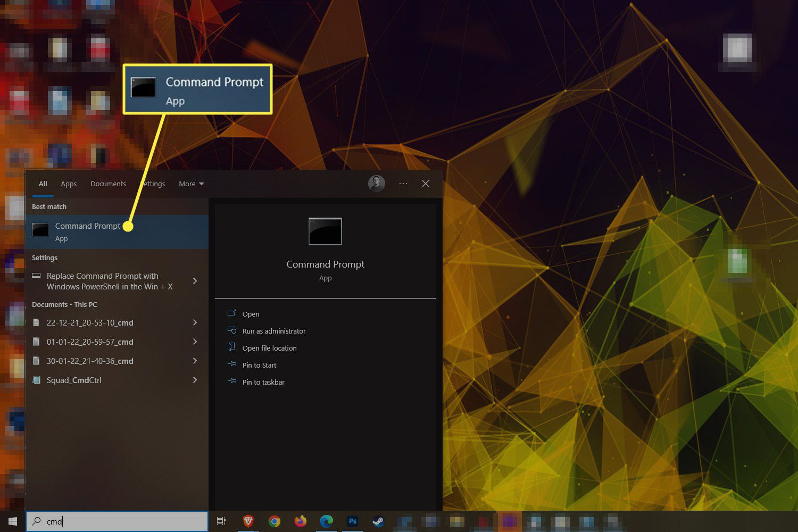798x532 pixels.
Task: Click Run as administrator
Action: [x=274, y=331]
